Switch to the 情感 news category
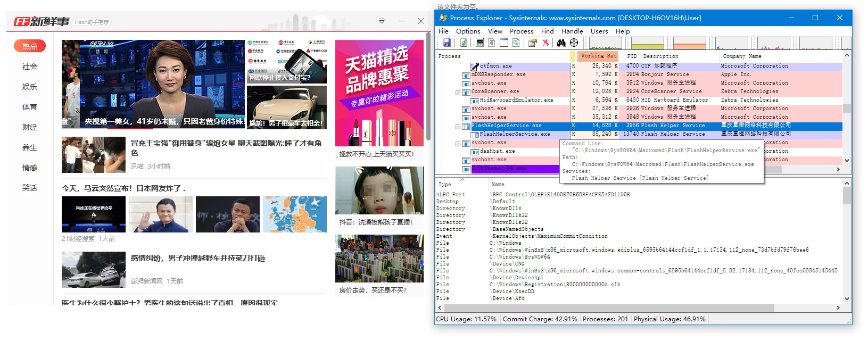Viewport: 868px width, 341px height. point(30,168)
